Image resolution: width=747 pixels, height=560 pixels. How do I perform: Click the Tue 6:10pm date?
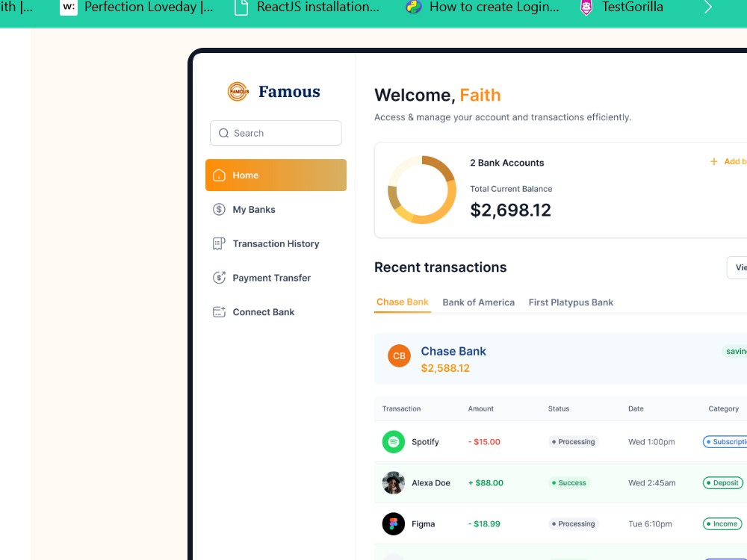[650, 524]
